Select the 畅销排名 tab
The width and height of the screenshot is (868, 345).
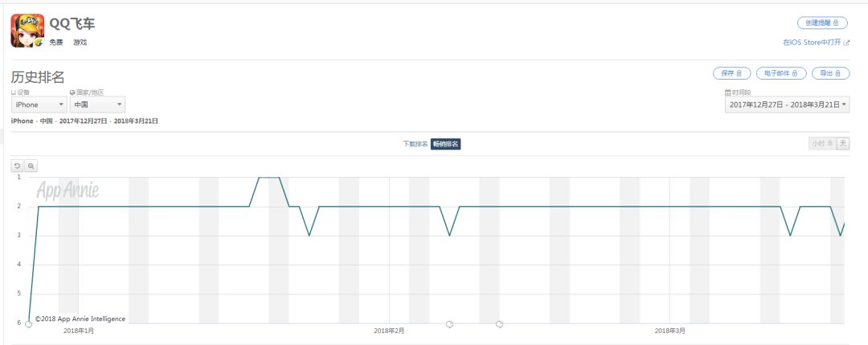(x=445, y=144)
